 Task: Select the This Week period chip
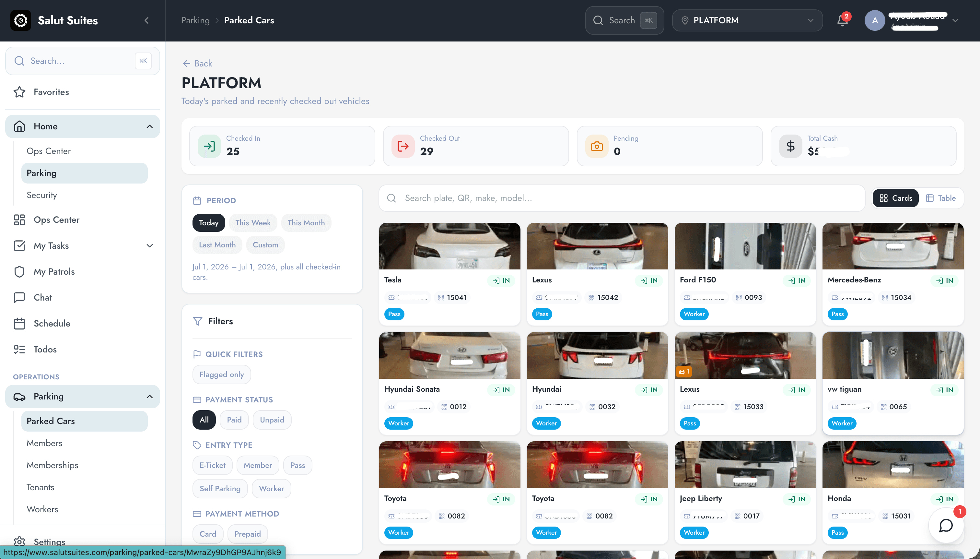[x=253, y=223]
